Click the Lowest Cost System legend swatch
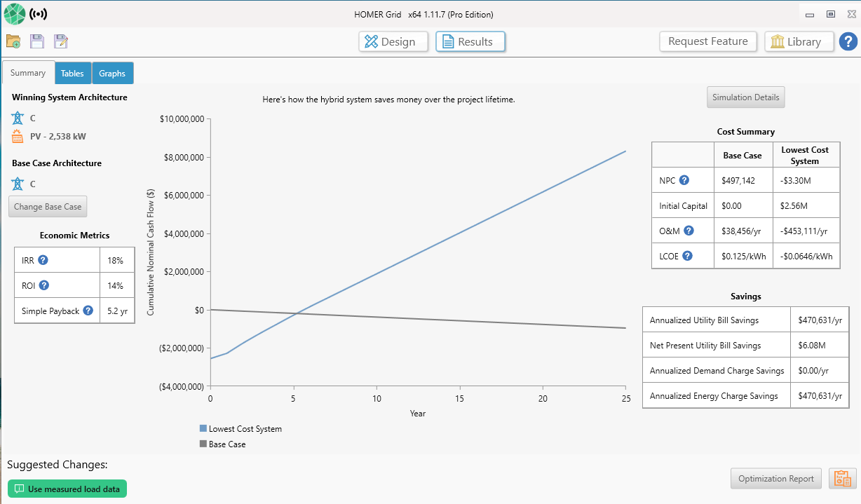Screen dimensions: 861x504 coord(203,428)
